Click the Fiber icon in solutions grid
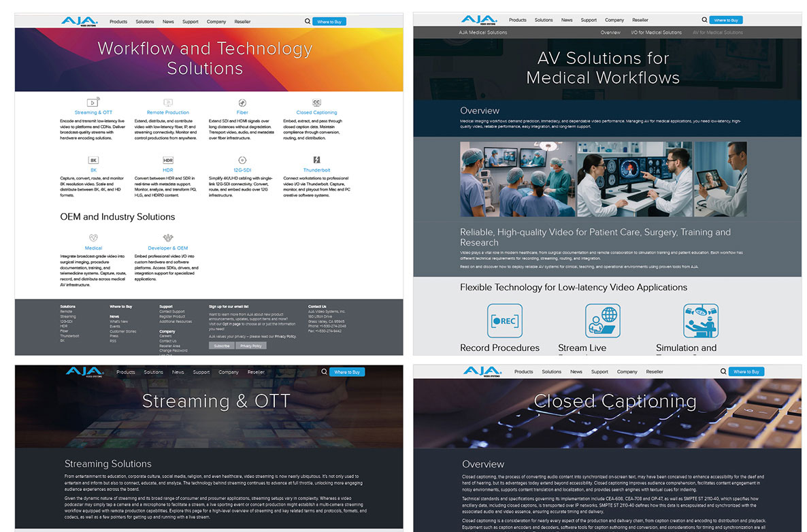This screenshot has height=532, width=807. point(242,103)
